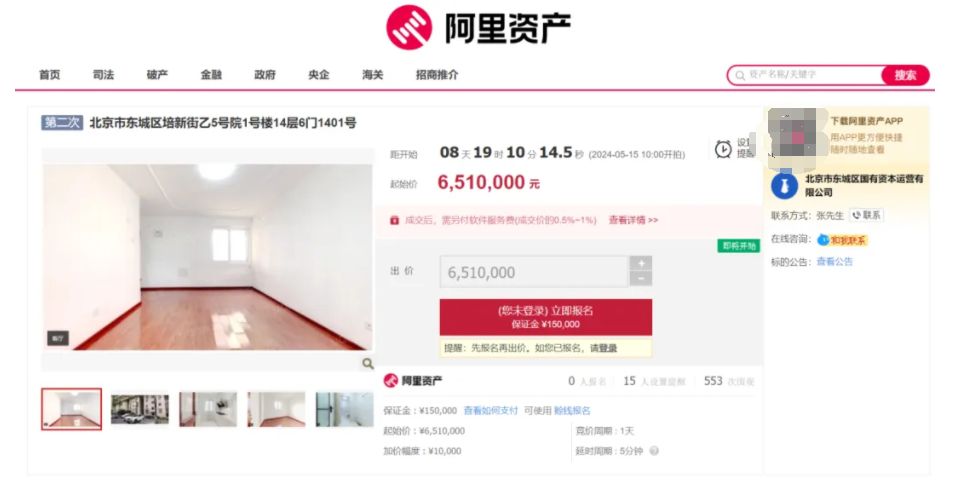
Task: Select the building exterior thumbnail
Action: tap(140, 409)
